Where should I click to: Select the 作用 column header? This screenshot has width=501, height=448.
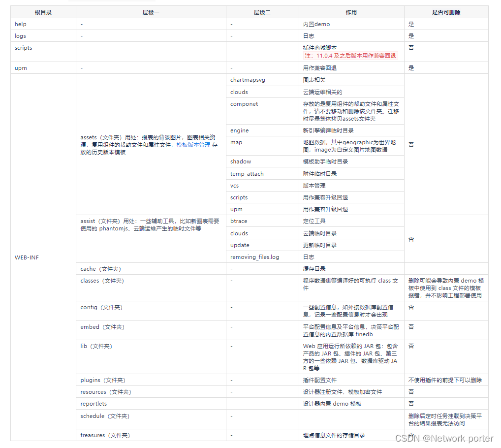350,12
